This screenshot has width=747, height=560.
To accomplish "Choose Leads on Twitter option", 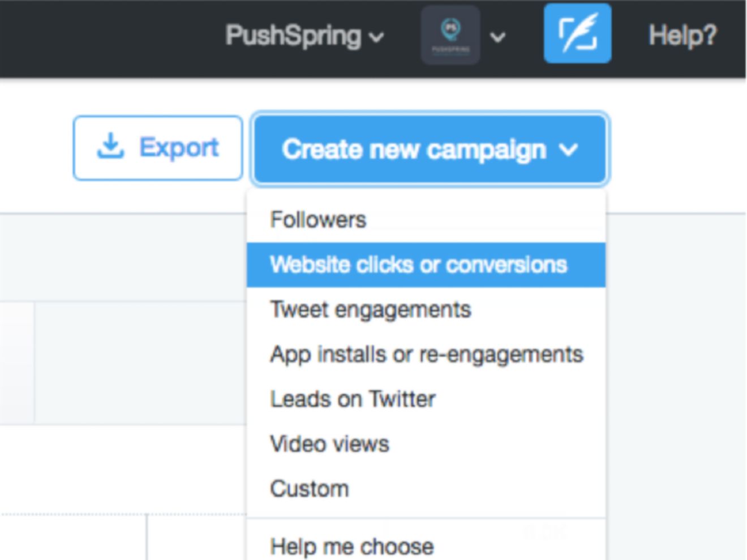I will point(353,399).
